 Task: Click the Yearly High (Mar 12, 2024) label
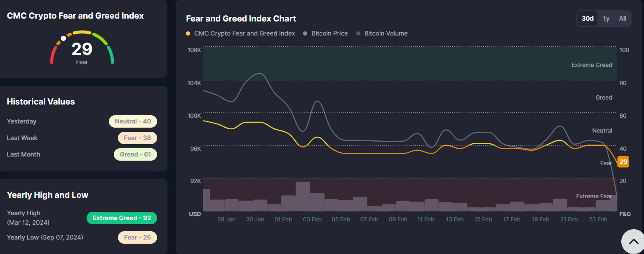point(28,218)
